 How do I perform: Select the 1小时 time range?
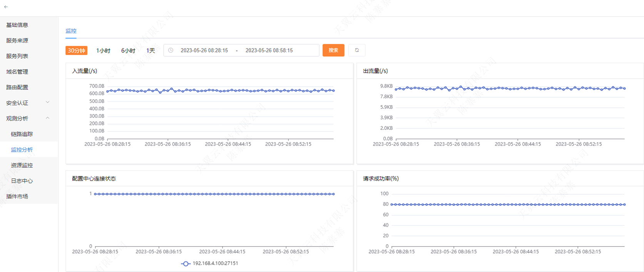(103, 50)
